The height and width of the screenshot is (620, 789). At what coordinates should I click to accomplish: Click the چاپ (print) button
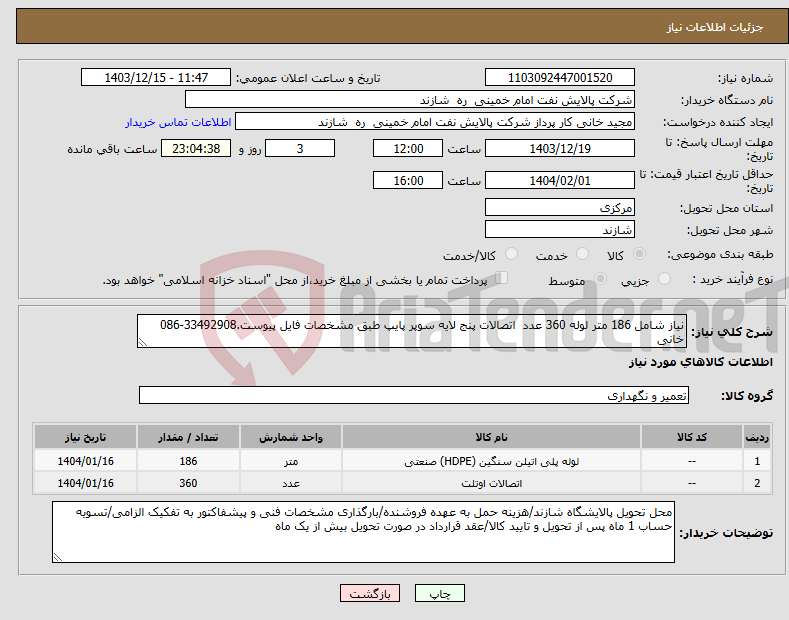coord(439,594)
